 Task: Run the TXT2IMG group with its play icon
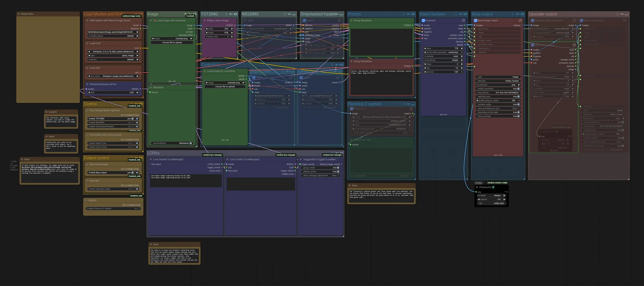(226, 14)
